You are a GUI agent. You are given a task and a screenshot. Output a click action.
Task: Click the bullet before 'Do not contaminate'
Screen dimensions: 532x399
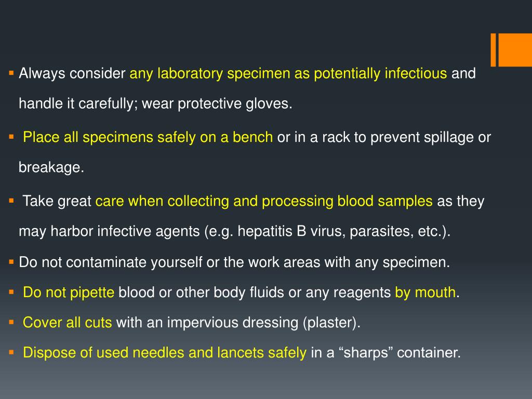pyautogui.click(x=11, y=262)
